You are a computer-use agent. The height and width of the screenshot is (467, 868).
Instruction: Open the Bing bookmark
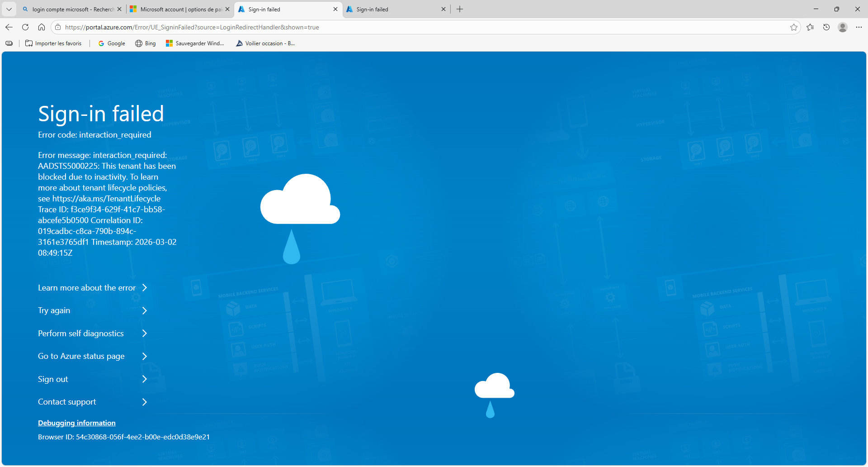[x=146, y=43]
